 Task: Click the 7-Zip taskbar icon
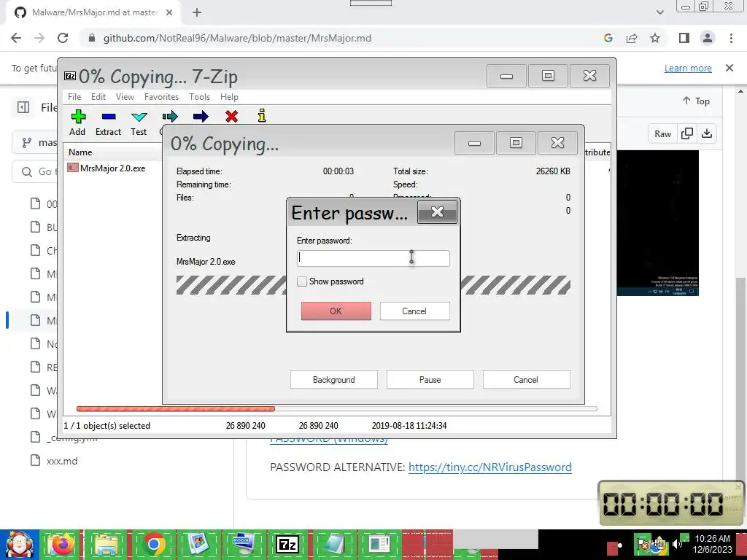tap(287, 545)
